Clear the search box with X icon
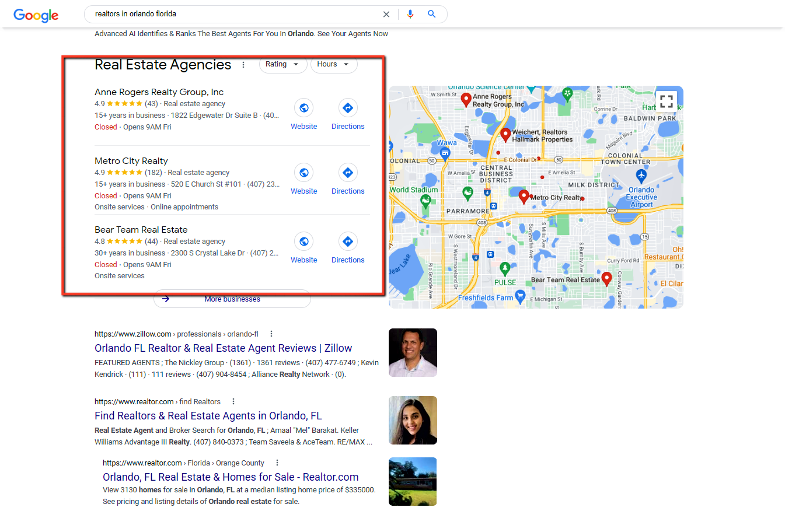Screen dimensions: 785x532 pos(386,14)
